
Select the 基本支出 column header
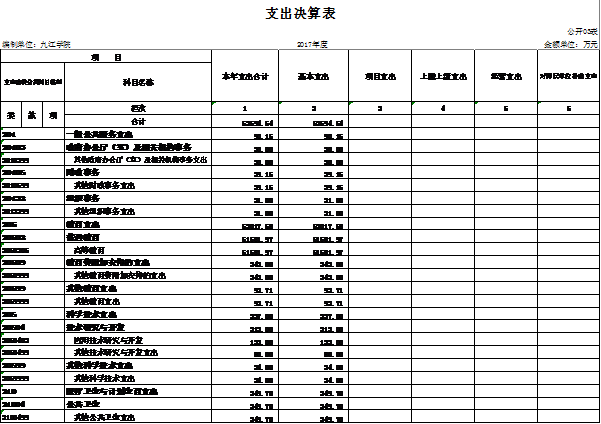pos(314,76)
